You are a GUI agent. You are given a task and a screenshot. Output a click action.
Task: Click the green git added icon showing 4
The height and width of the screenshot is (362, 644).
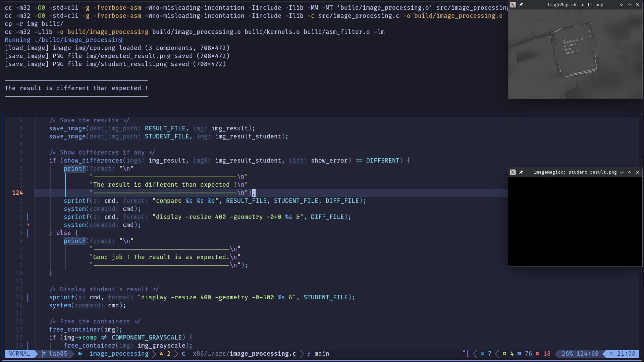coord(504,354)
